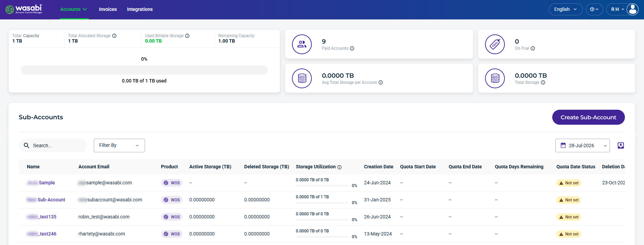Click the Wasabi logo in header
The image size is (644, 245).
pyautogui.click(x=24, y=9)
